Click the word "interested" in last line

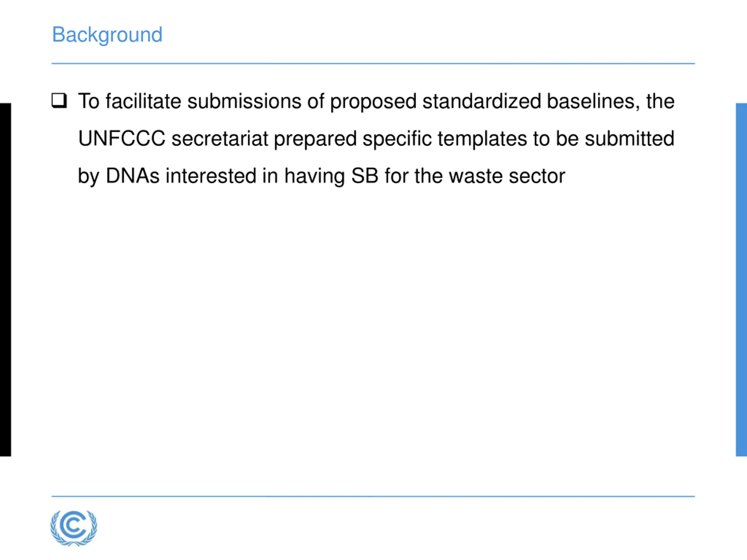pos(211,176)
